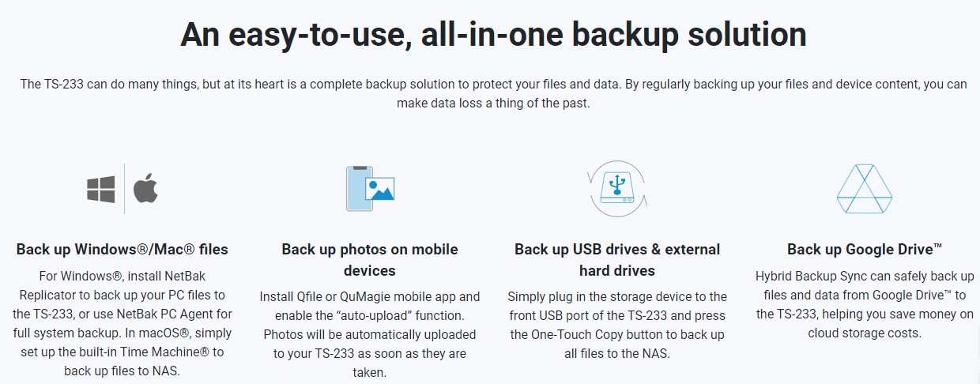Click the Windows logo icon
The width and height of the screenshot is (980, 384).
(100, 190)
